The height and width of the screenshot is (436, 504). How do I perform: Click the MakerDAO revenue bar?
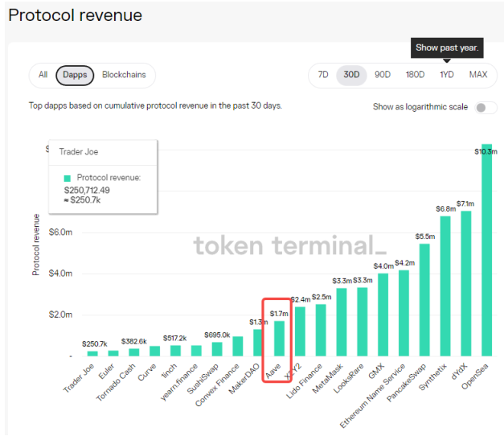point(258,343)
